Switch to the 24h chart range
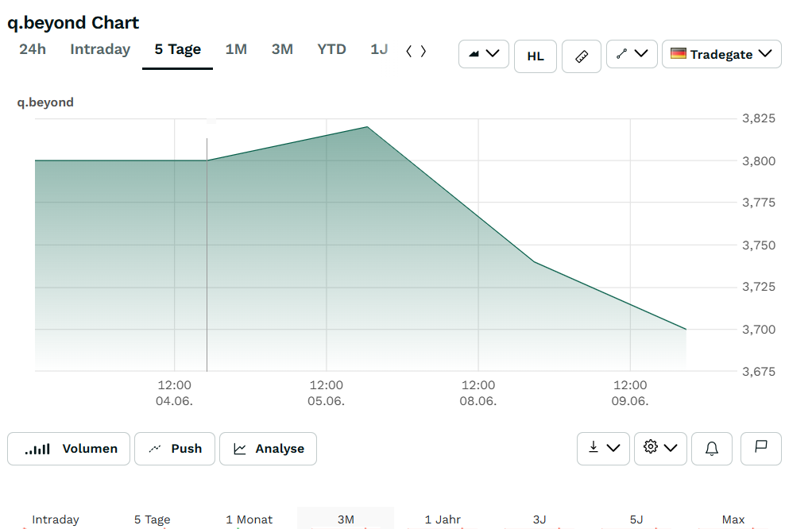Screen dimensions: 812x529 33,49
